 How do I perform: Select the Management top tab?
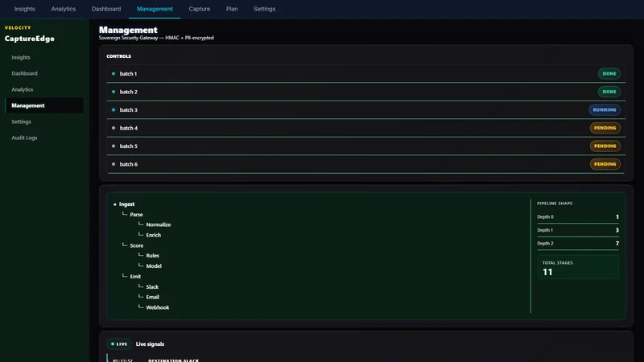point(155,9)
